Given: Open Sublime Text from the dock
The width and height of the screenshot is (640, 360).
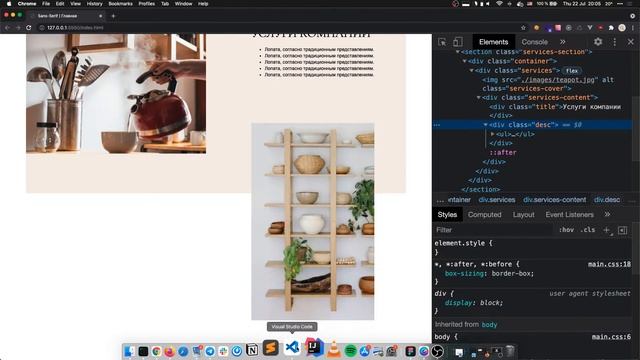Looking at the screenshot, I should (x=271, y=348).
